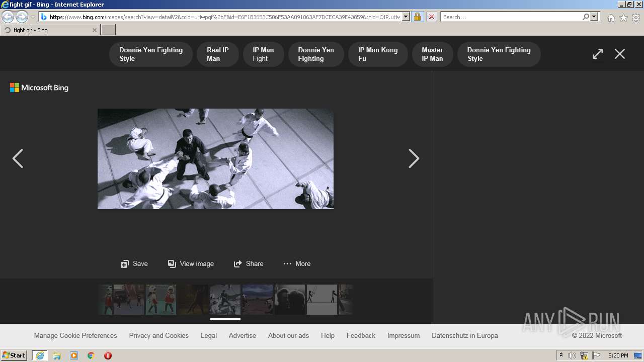Open the Impressum link
Image resolution: width=644 pixels, height=362 pixels.
click(x=404, y=335)
